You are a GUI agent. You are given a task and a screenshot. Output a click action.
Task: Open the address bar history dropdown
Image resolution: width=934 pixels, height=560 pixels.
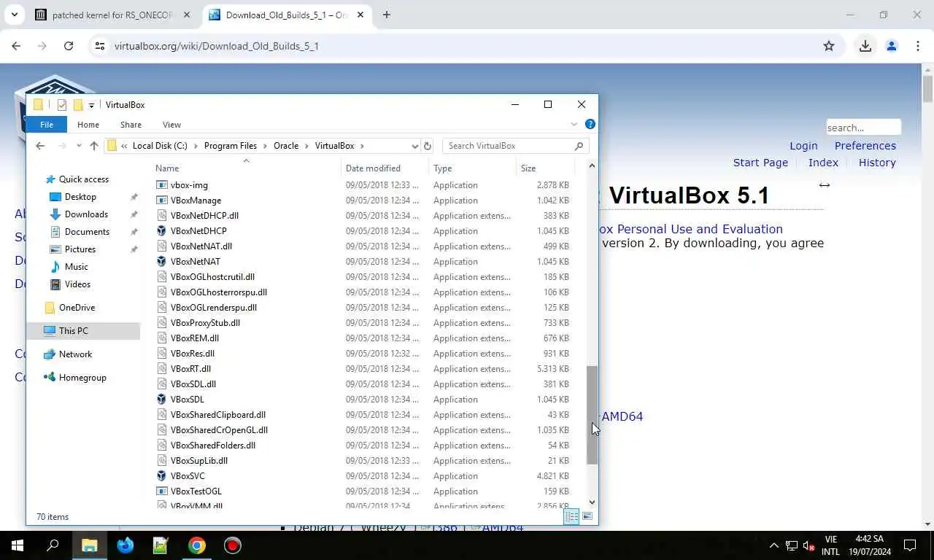415,146
